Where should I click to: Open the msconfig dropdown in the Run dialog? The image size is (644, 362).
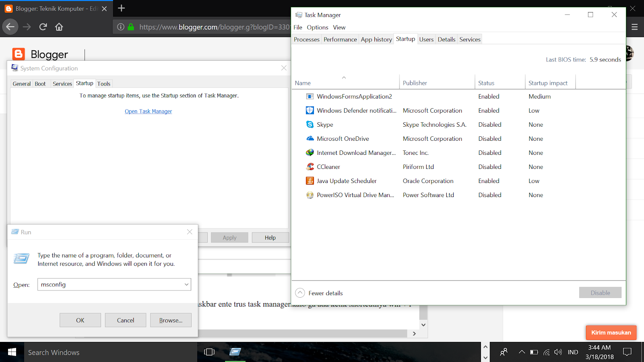(x=186, y=284)
